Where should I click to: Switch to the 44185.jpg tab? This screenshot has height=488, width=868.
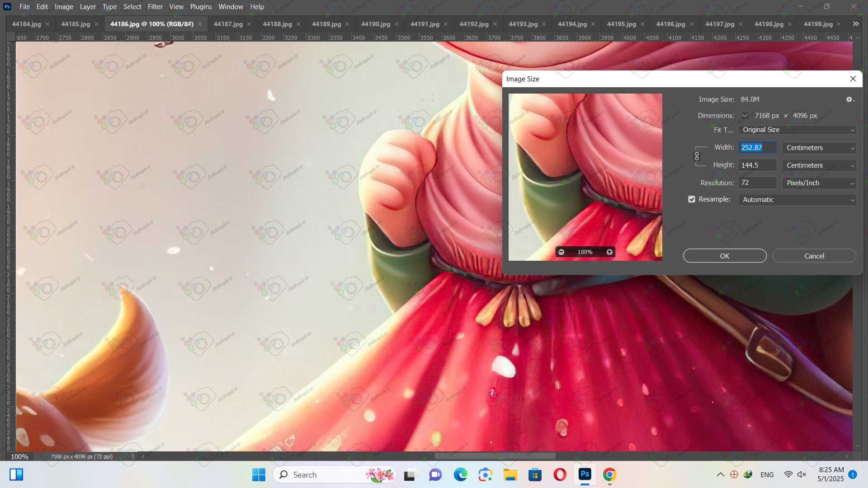point(75,24)
